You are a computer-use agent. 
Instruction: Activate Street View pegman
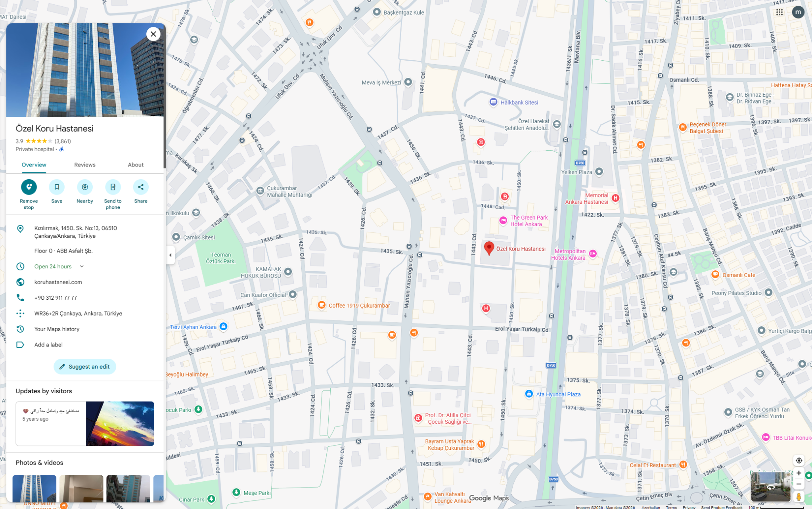pos(799,496)
